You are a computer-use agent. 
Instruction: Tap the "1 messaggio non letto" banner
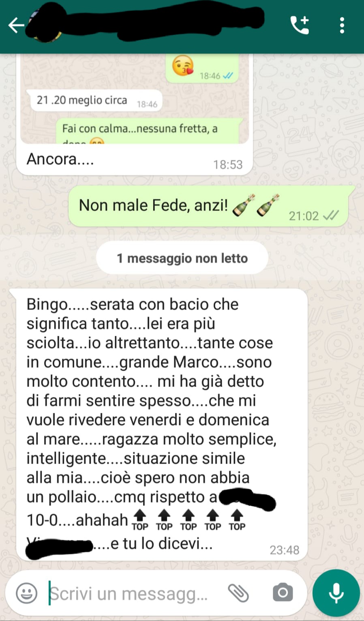pos(182,258)
